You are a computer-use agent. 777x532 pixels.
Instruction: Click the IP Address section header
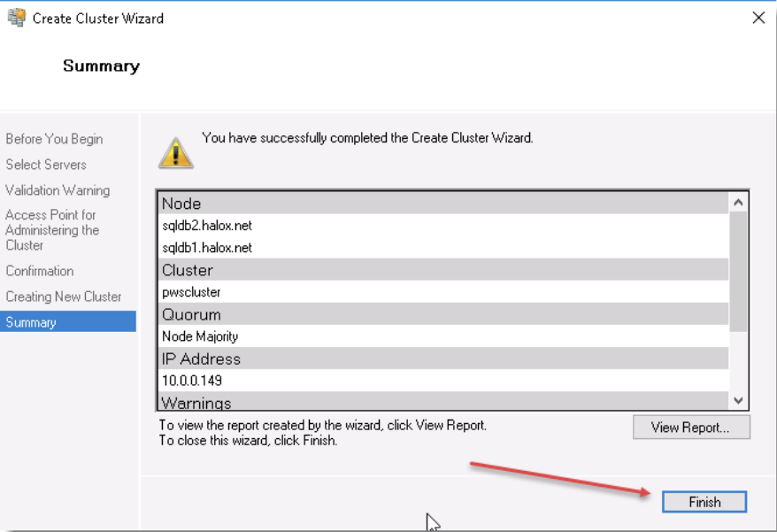443,359
